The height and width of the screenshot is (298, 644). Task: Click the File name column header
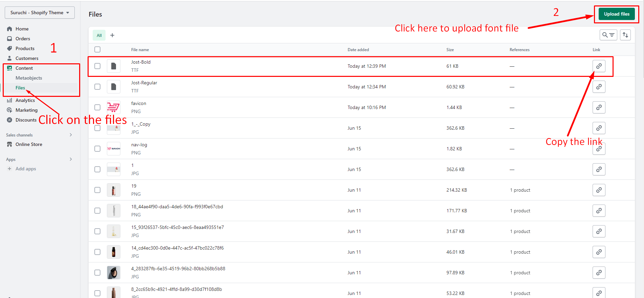point(140,49)
